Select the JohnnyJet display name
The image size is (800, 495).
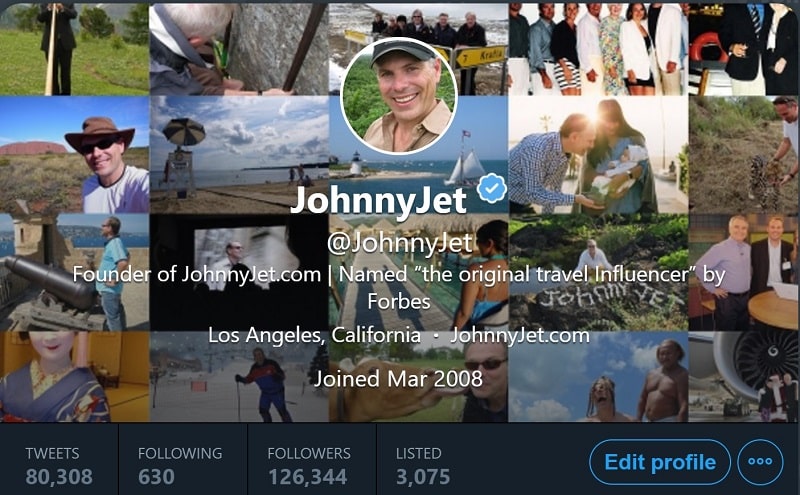(x=378, y=200)
